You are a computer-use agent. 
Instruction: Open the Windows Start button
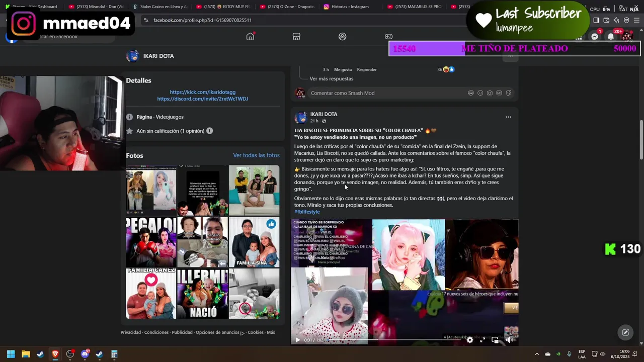(x=11, y=354)
